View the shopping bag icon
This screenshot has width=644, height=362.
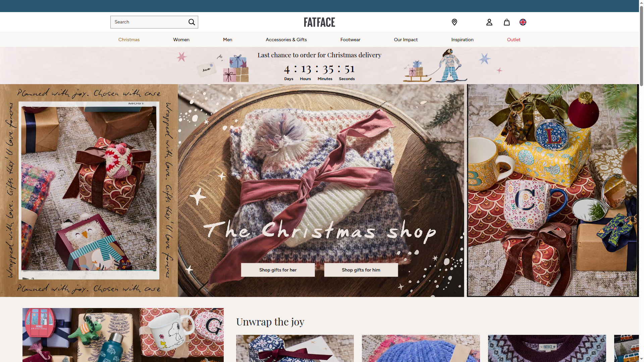pos(506,22)
